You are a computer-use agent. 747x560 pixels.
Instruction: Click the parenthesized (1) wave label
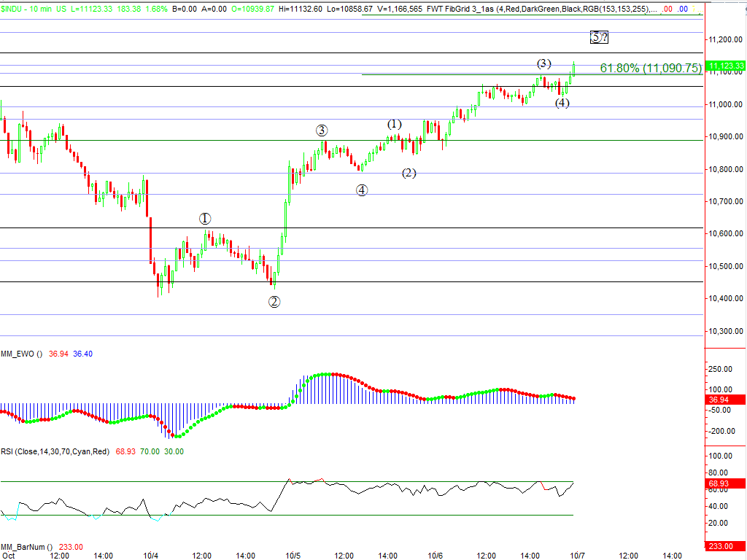(395, 124)
